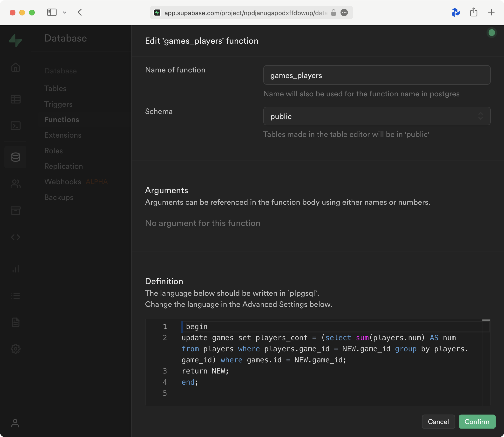The height and width of the screenshot is (437, 504).
Task: Open Authentication with the people icon
Action: click(x=15, y=184)
